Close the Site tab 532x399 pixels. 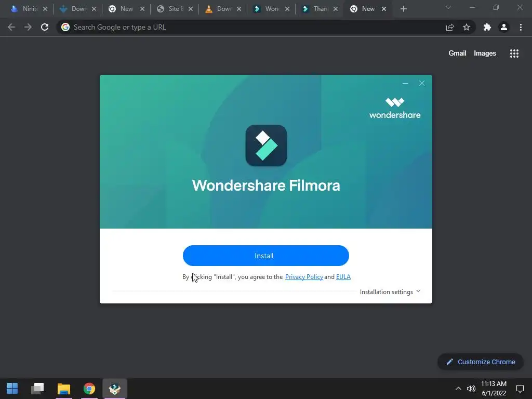click(x=191, y=9)
